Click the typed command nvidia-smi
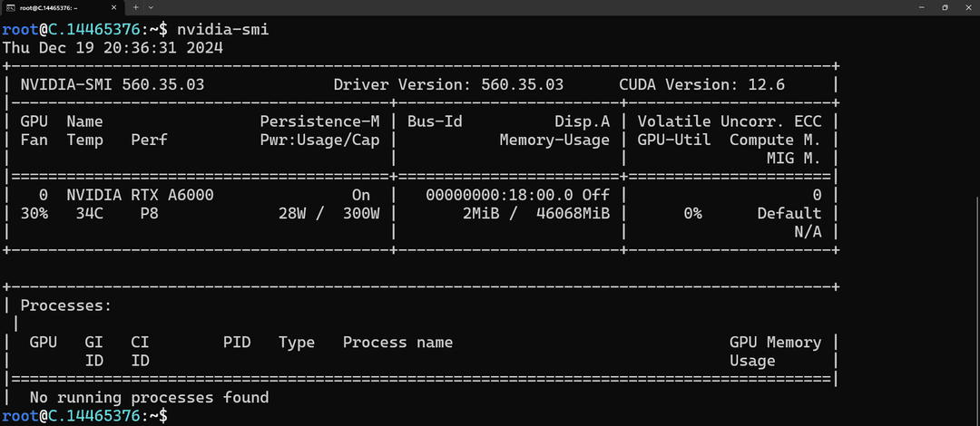 point(223,29)
